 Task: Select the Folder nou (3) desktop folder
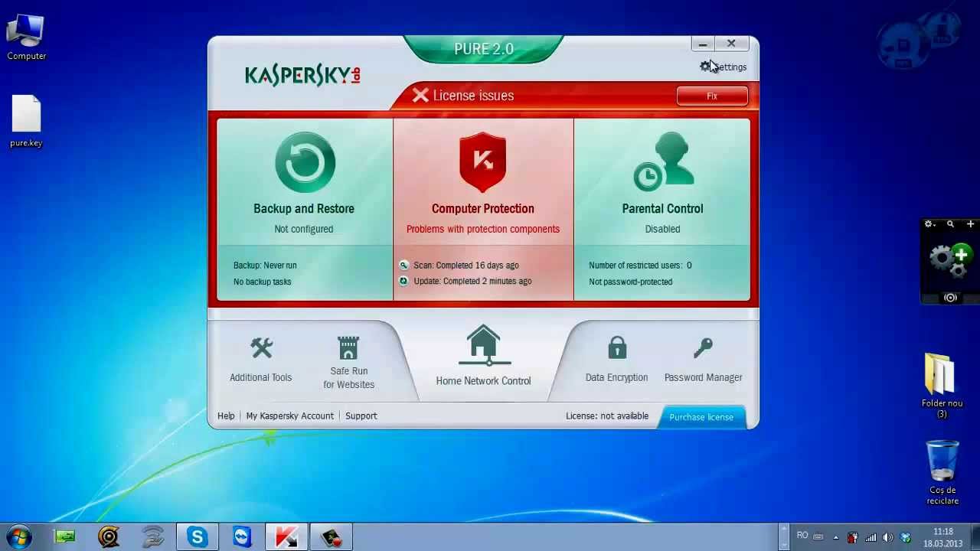click(x=942, y=386)
